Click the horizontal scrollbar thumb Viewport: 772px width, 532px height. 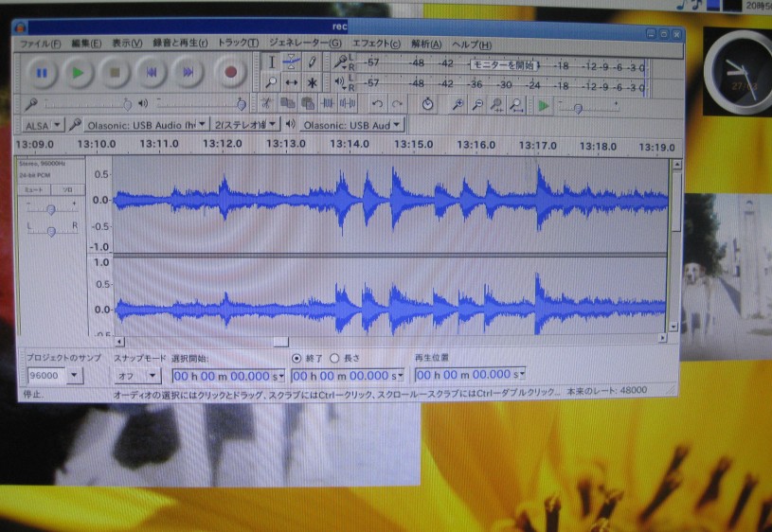(x=280, y=341)
